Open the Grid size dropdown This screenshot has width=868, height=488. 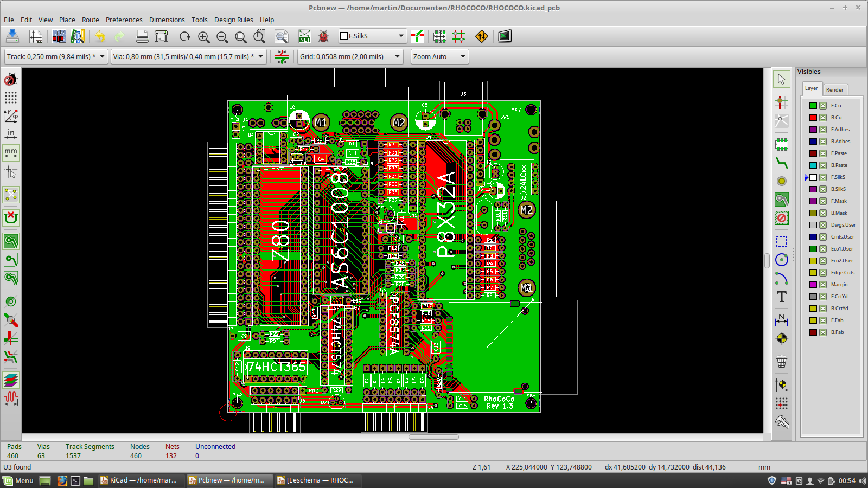(350, 56)
